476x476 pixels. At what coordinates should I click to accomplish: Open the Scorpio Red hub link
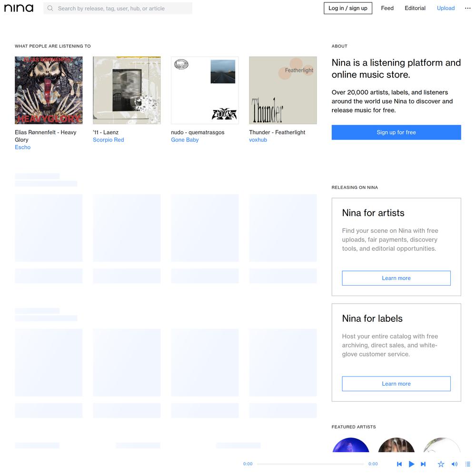click(x=109, y=139)
